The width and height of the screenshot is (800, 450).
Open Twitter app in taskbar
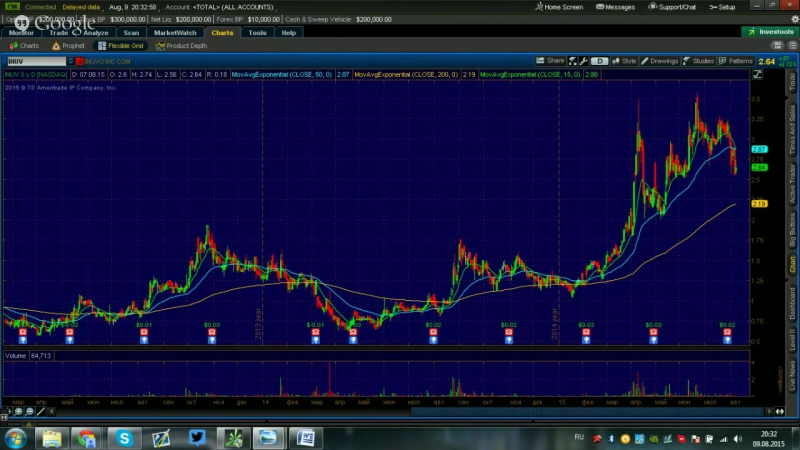point(197,438)
